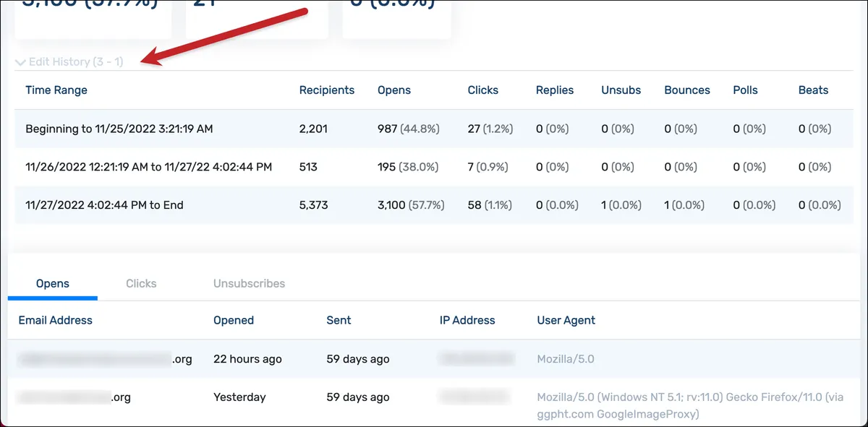Image resolution: width=868 pixels, height=427 pixels.
Task: Click the Clicks column header in history table
Action: coord(483,90)
